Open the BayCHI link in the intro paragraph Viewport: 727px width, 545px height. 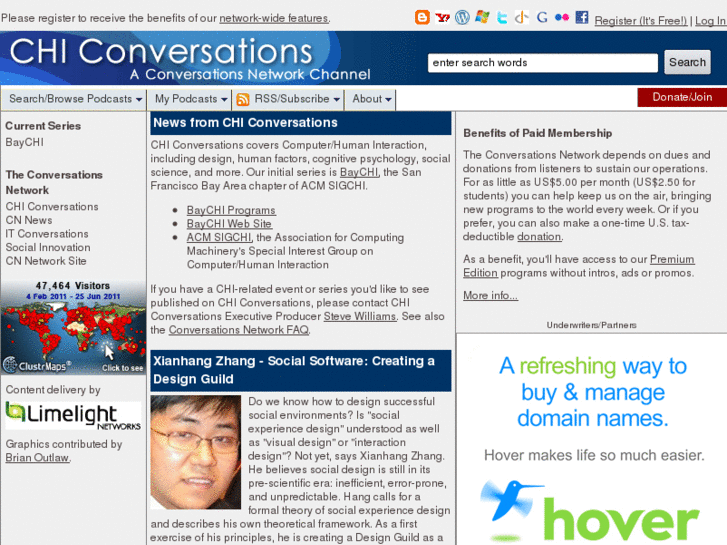[359, 172]
